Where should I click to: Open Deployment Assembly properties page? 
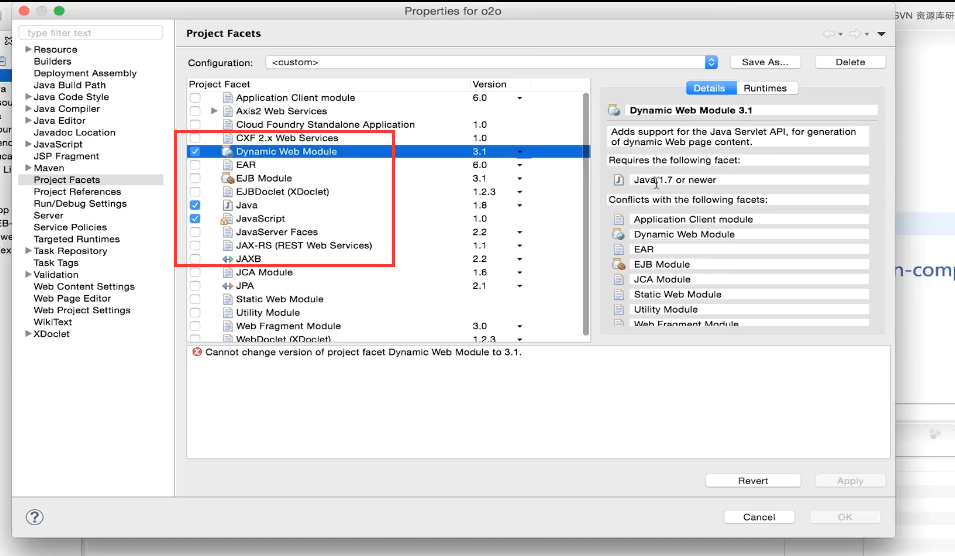(85, 73)
